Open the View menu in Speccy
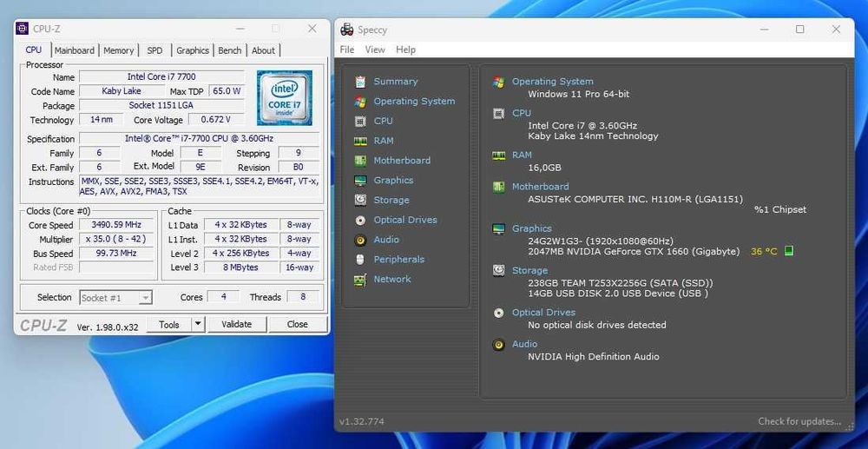The width and height of the screenshot is (868, 449). (375, 50)
